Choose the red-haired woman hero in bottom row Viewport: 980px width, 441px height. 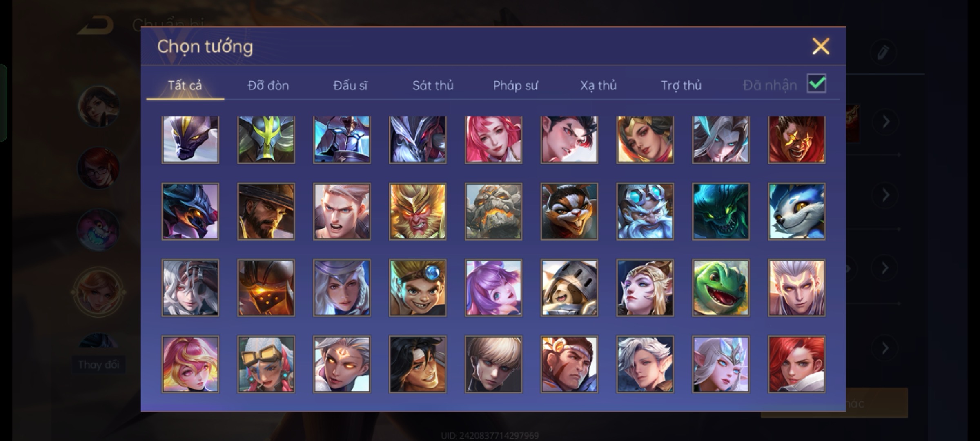click(796, 364)
